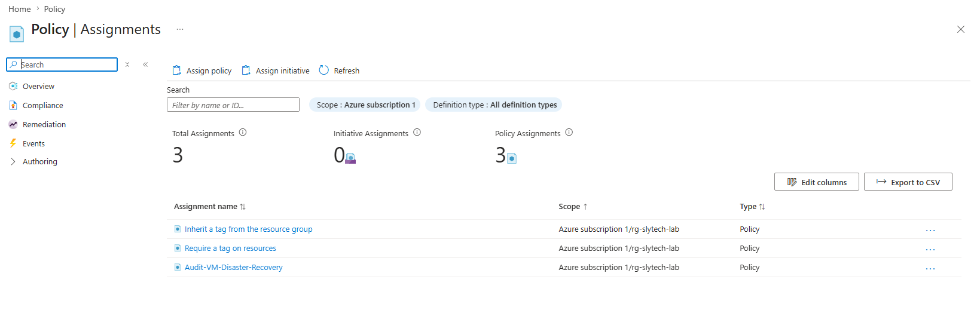Open the Remediation sidebar icon
980x322 pixels.
pos(13,124)
